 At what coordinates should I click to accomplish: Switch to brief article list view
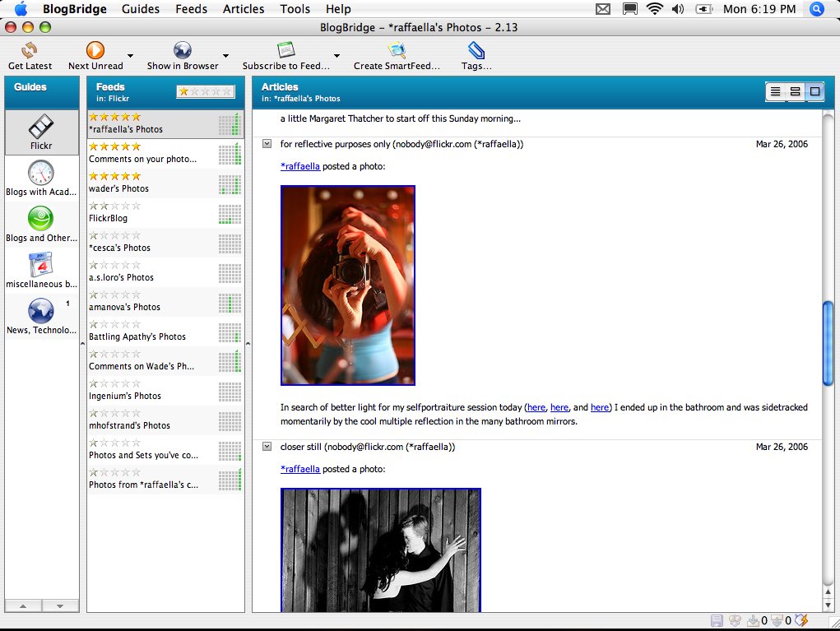[775, 91]
